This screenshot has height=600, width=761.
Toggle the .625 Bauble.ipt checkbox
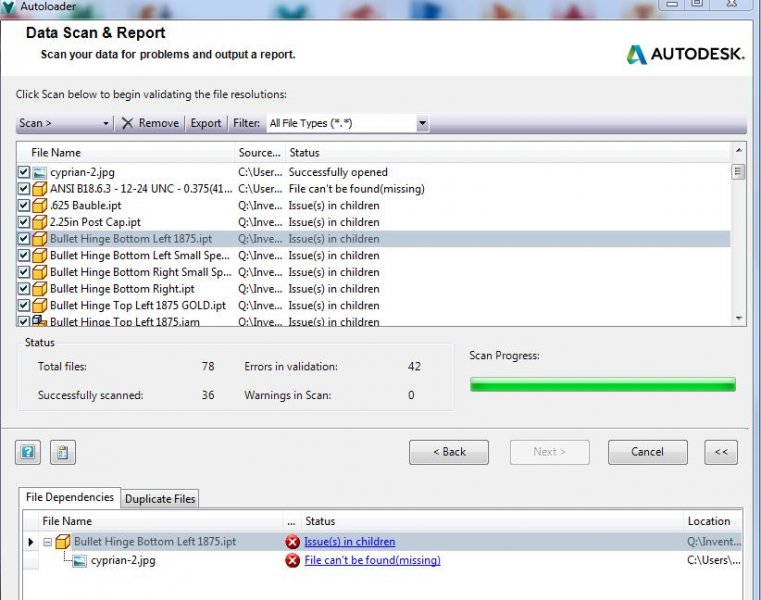tap(23, 205)
